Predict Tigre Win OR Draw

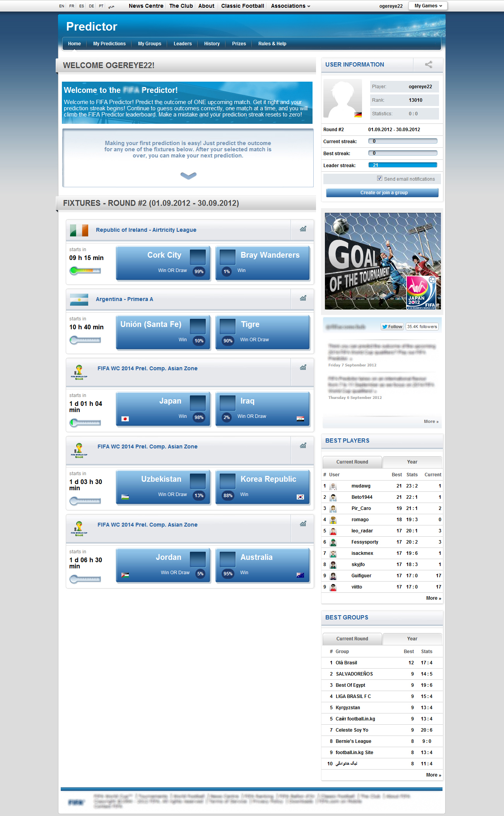(x=263, y=332)
